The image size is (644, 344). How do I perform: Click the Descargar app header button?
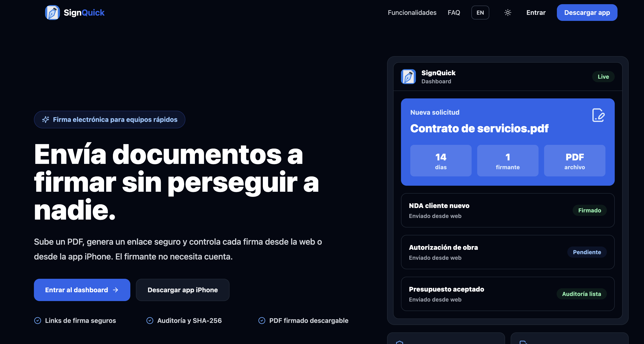pyautogui.click(x=587, y=13)
